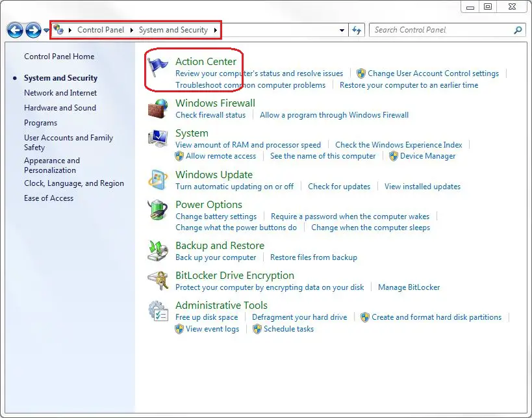Expand the arrow before Control Panel breadcrumb

[70, 30]
